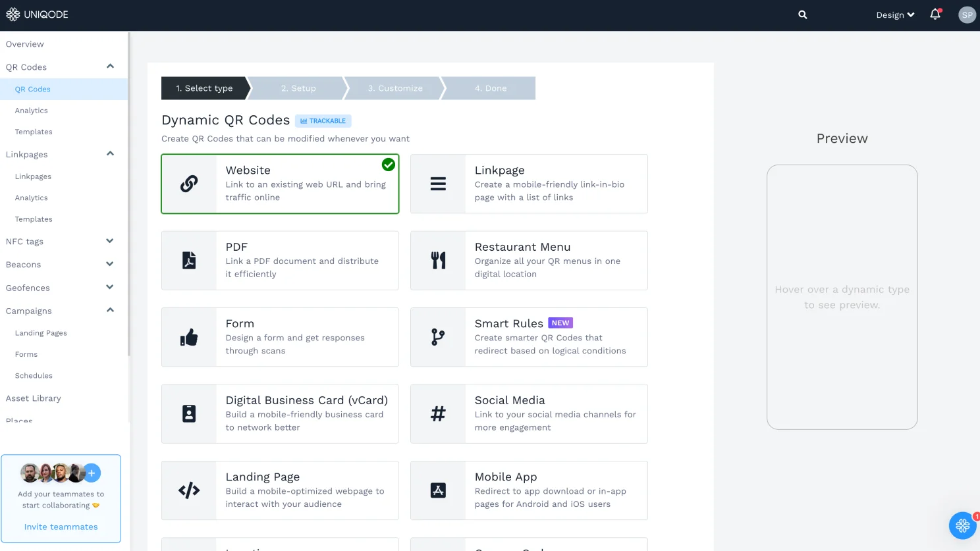Open Templates under Linkpages

pos(34,219)
